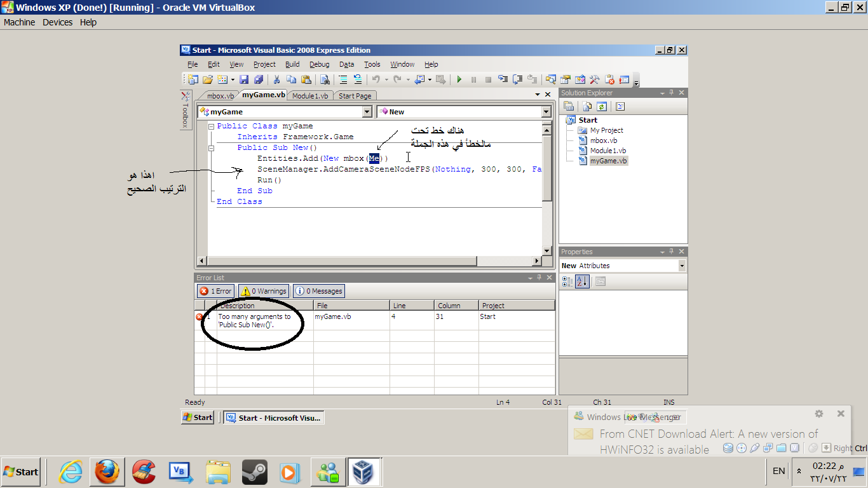Switch Properties to Alphabetical sort
Screen dimensions: 868x488
coord(582,281)
